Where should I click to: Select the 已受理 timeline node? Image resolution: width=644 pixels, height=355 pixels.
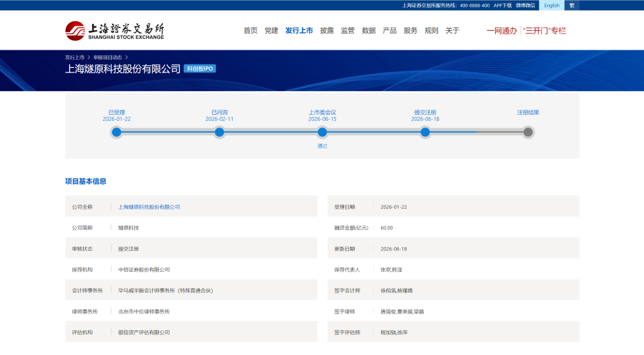pyautogui.click(x=117, y=132)
